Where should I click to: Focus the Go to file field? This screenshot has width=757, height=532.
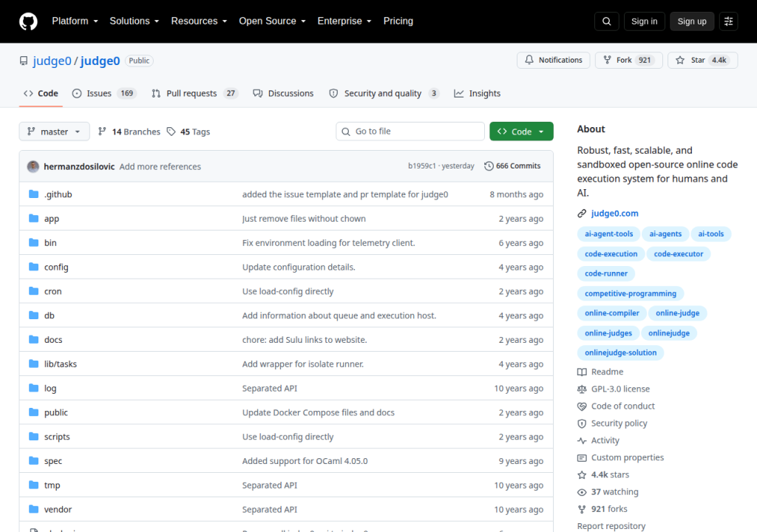410,132
